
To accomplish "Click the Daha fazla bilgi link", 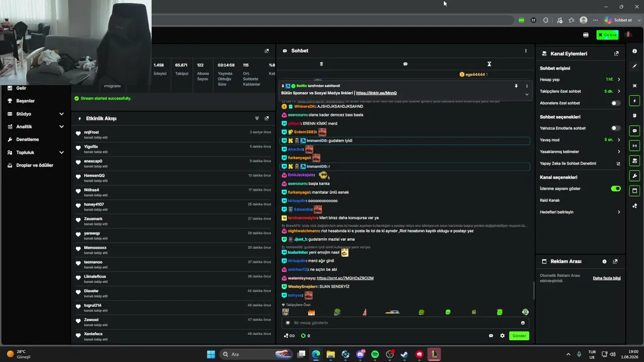I will 607,278.
